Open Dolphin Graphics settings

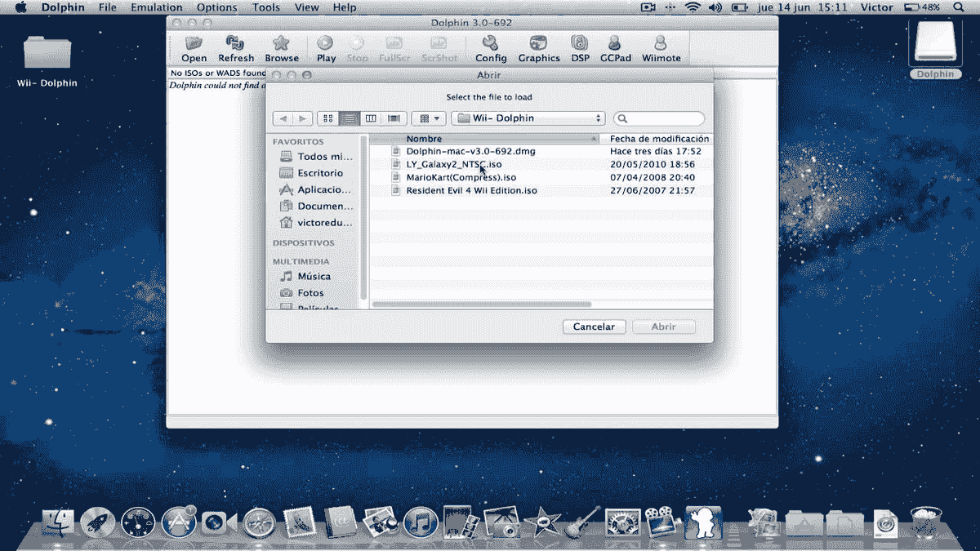coord(539,47)
